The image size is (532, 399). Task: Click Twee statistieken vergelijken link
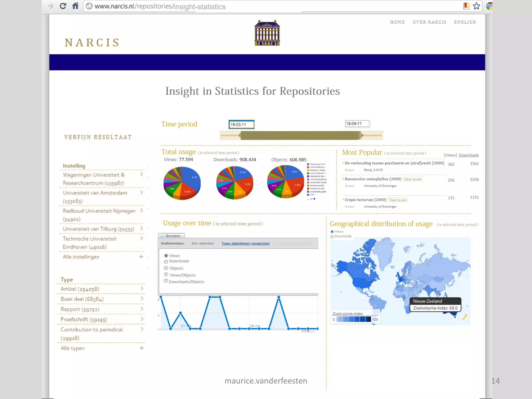(x=245, y=243)
